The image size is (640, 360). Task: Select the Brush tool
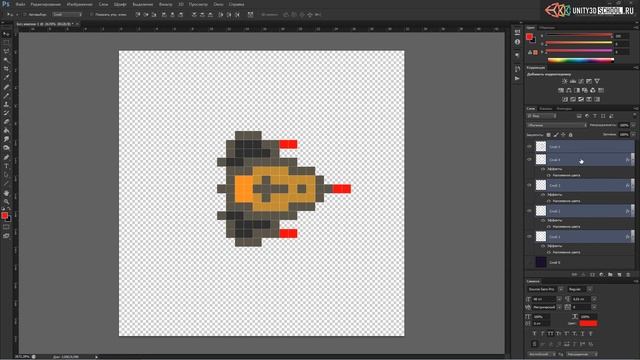(x=6, y=96)
